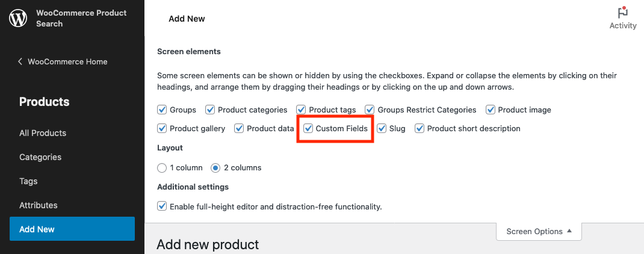Toggle the Groups checkbox
This screenshot has height=254, width=644.
(162, 110)
